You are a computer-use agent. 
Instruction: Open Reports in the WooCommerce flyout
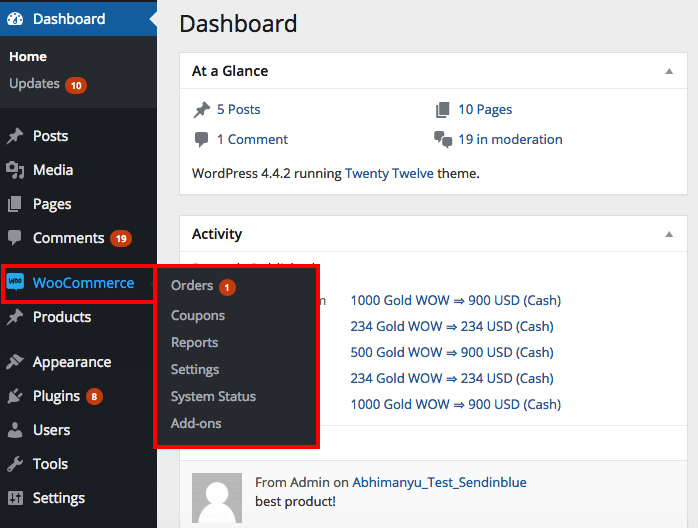(194, 342)
